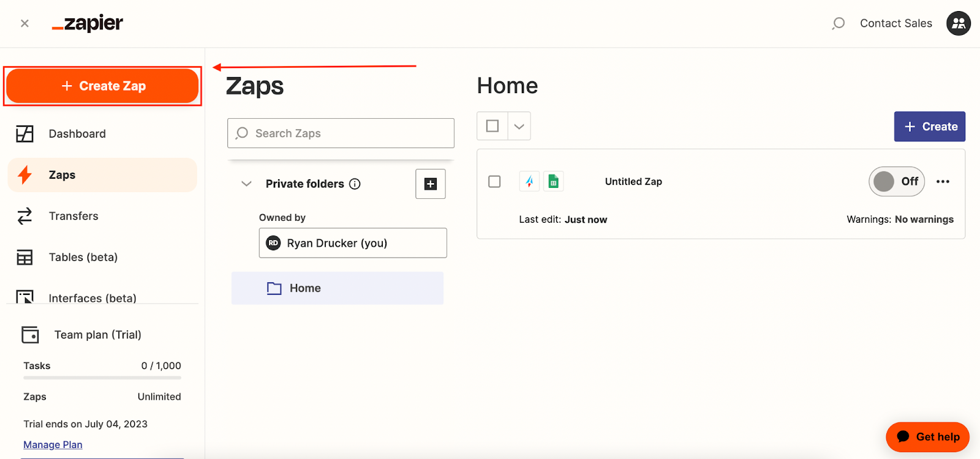Add a new folder with plus button

(431, 184)
